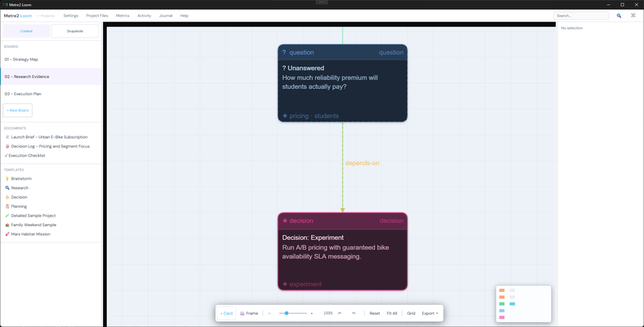Open the Activity menu
The image size is (644, 327).
coord(144,16)
